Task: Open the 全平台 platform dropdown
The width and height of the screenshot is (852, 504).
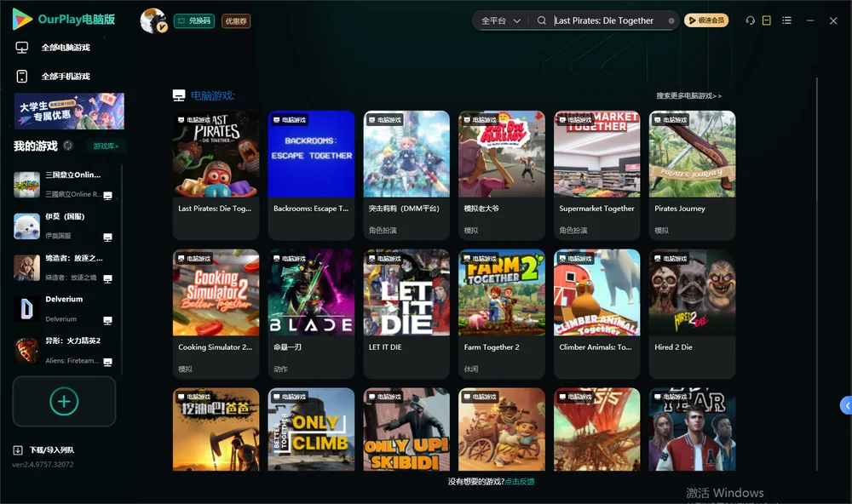Action: pyautogui.click(x=500, y=20)
